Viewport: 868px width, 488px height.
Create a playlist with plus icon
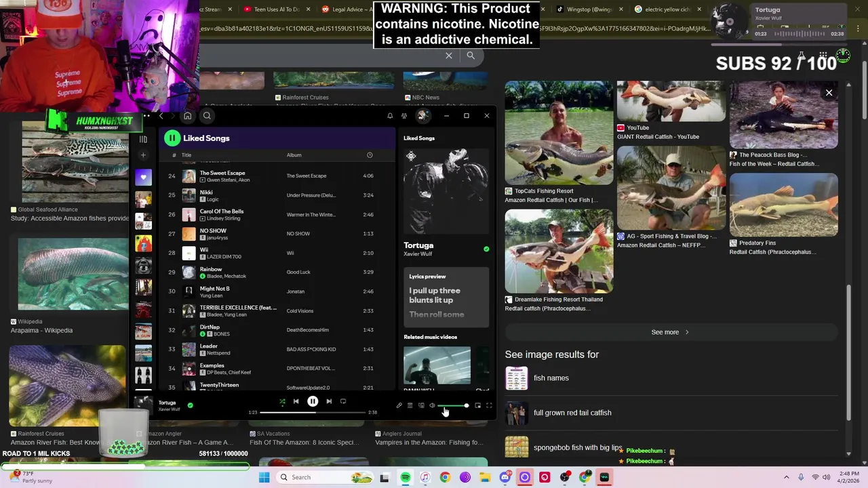click(143, 155)
